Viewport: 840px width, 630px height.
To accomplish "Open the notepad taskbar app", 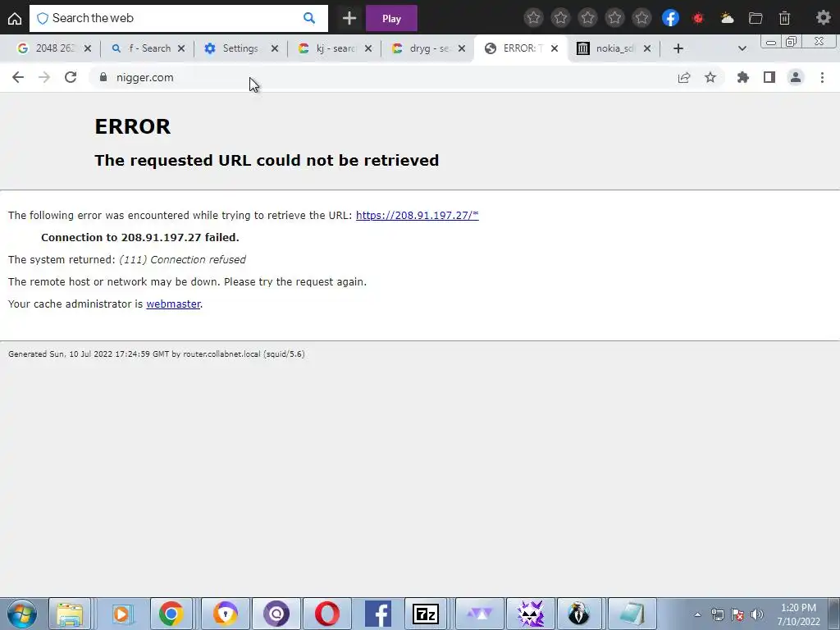I will 632,614.
